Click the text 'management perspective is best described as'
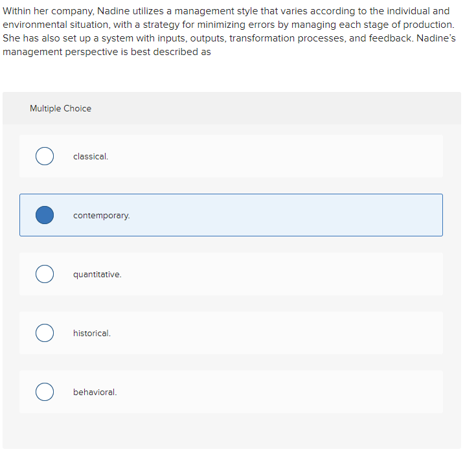Image resolution: width=476 pixels, height=467 pixels. 107,52
